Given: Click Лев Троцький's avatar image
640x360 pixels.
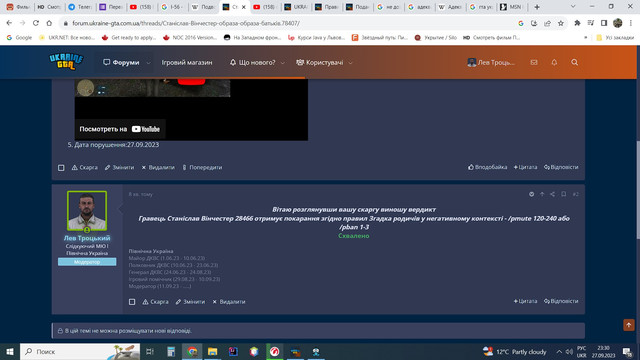Looking at the screenshot, I should click(x=87, y=211).
